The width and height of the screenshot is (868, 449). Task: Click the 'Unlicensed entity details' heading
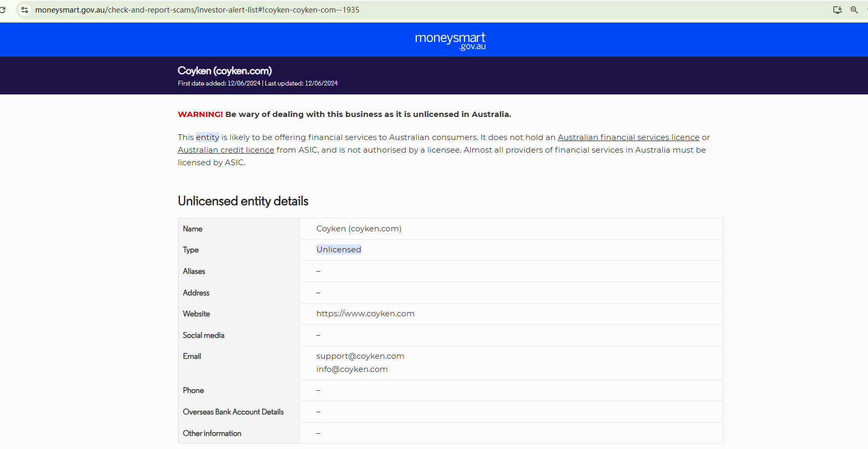coord(243,201)
